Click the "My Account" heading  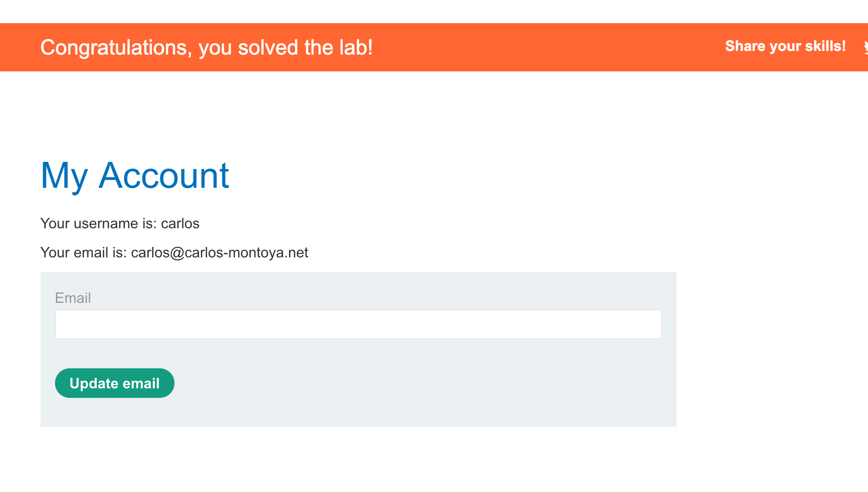click(x=135, y=176)
